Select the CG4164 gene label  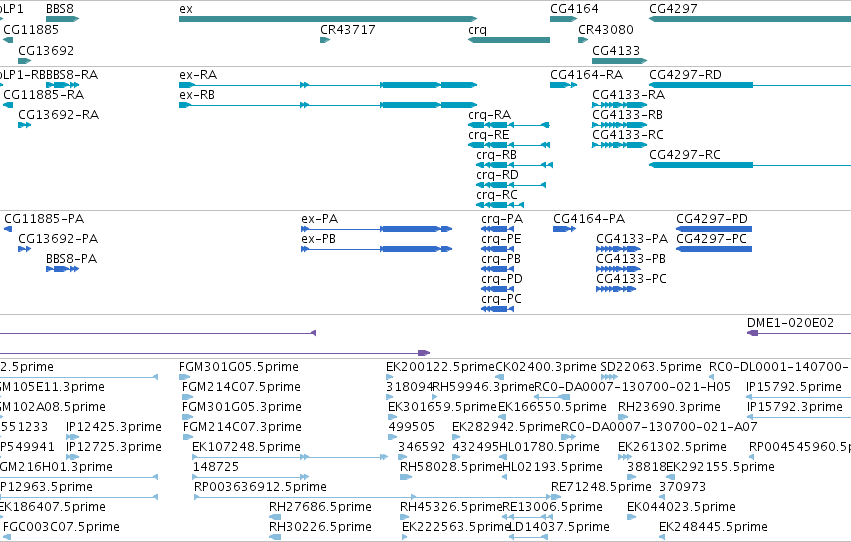[574, 9]
